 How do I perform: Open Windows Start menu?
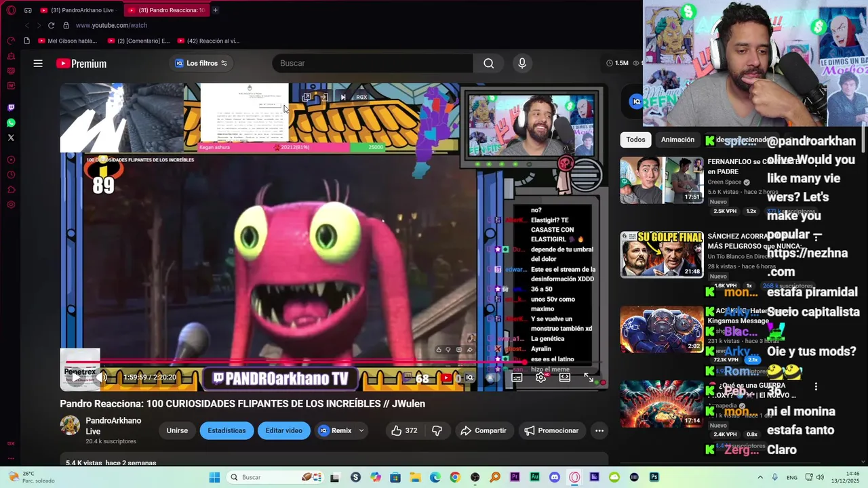pyautogui.click(x=214, y=477)
